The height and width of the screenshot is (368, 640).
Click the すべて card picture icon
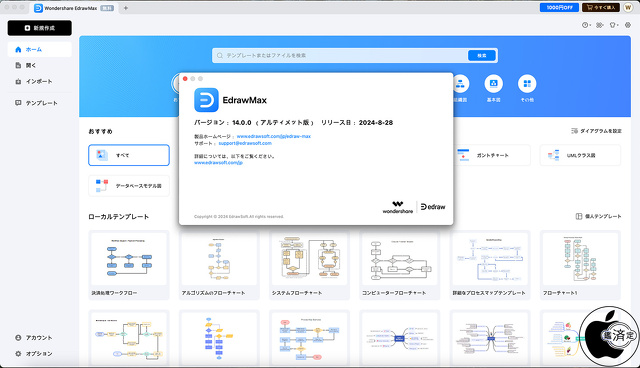(102, 155)
